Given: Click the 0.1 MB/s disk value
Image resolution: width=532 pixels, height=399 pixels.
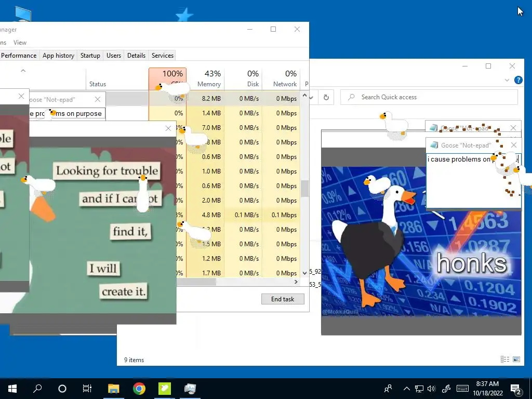Looking at the screenshot, I should 247,215.
